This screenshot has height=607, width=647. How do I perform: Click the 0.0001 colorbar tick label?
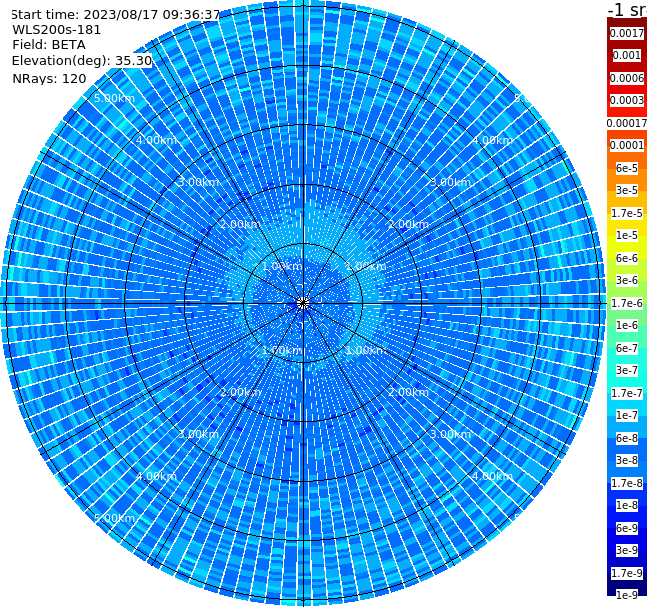[627, 145]
